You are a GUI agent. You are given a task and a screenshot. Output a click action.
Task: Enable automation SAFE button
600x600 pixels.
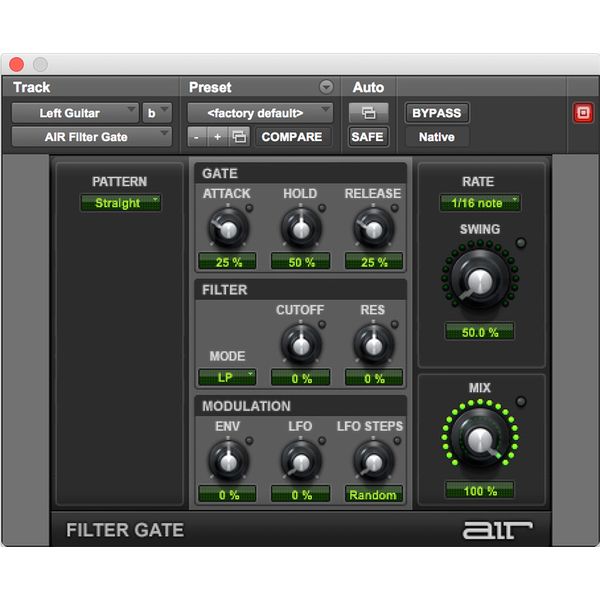coord(368,137)
